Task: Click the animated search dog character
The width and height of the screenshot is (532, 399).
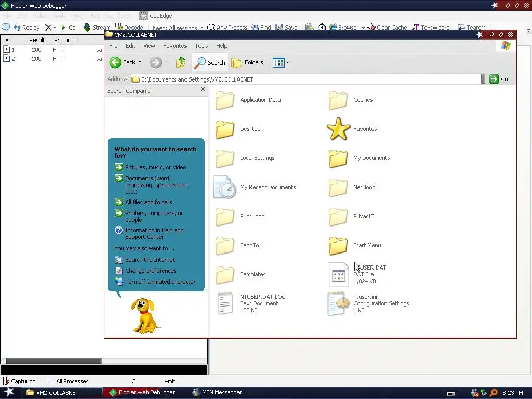Action: coord(145,315)
